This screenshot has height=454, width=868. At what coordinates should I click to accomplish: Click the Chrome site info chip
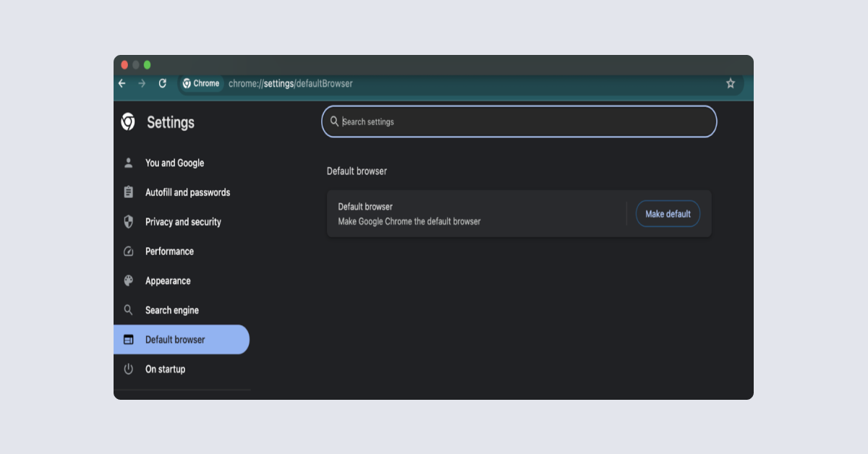click(x=201, y=83)
